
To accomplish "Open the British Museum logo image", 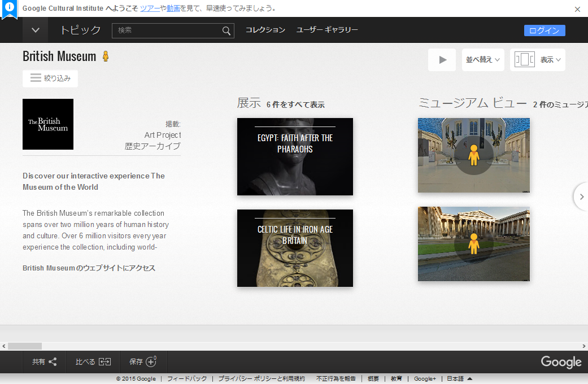I will pyautogui.click(x=48, y=124).
